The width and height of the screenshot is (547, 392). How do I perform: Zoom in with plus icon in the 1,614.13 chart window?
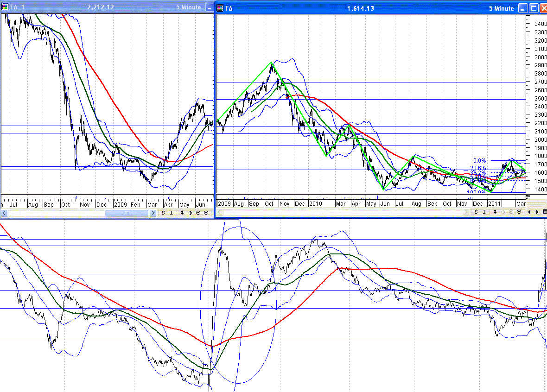(519, 212)
